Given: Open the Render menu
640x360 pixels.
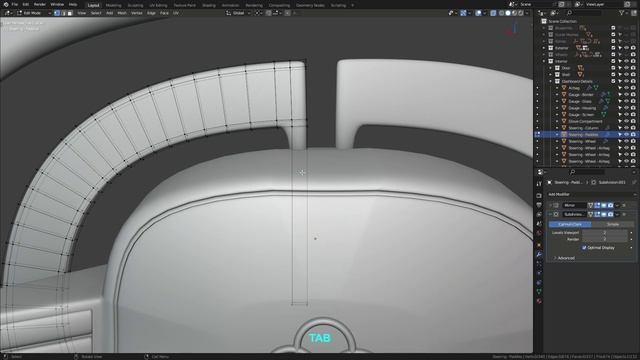Looking at the screenshot, I should [40, 4].
